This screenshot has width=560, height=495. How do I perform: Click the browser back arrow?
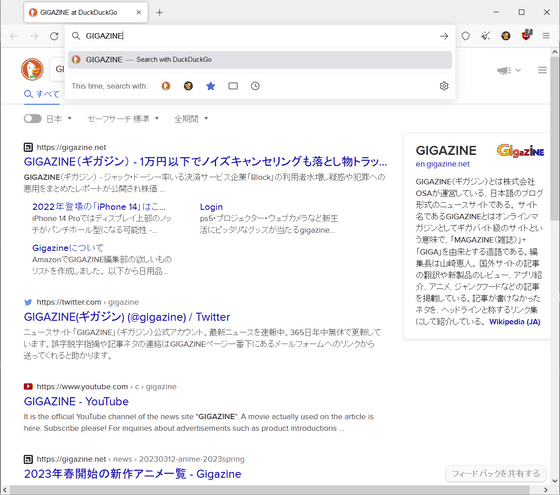(14, 36)
